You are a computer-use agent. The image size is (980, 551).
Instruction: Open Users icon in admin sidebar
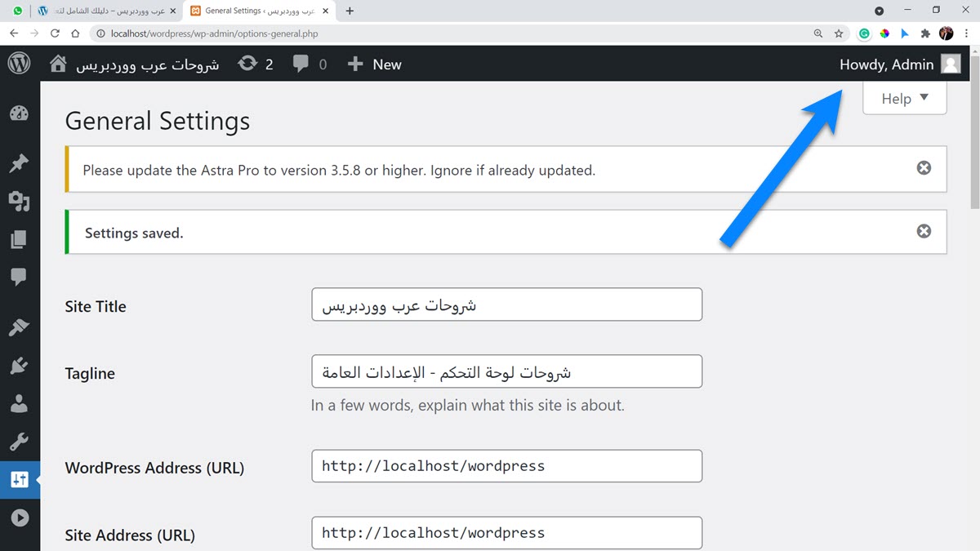[19, 403]
